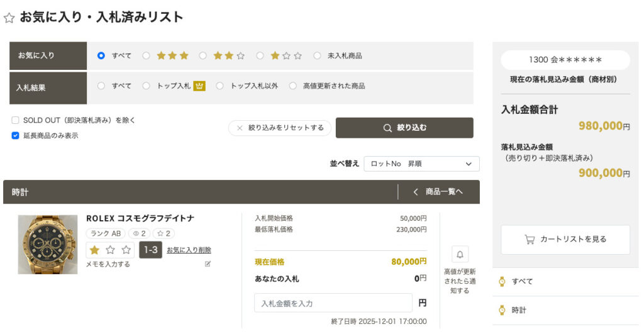Select the three-star favorites radio button
Image resolution: width=644 pixels, height=334 pixels.
[x=146, y=55]
